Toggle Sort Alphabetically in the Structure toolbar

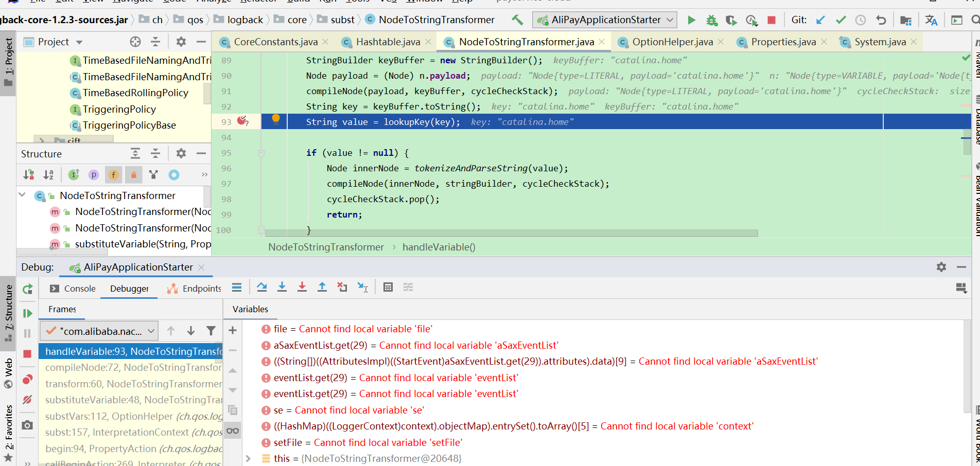click(48, 175)
